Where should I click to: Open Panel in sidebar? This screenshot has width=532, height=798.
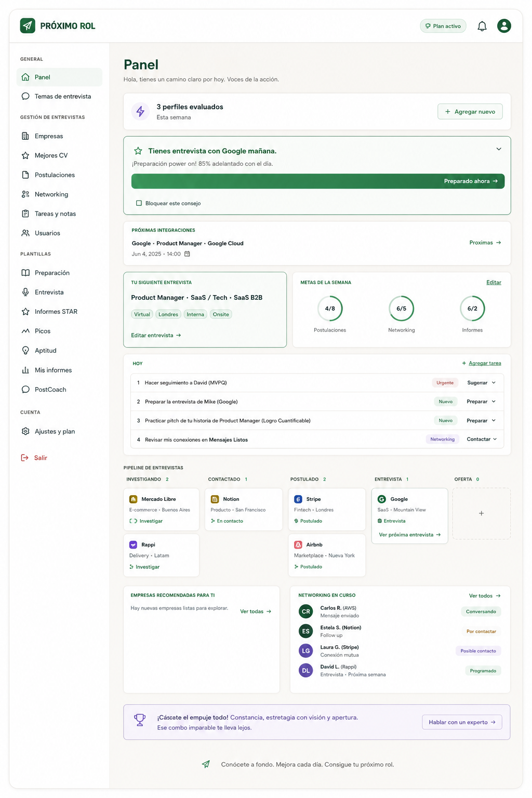pos(59,77)
